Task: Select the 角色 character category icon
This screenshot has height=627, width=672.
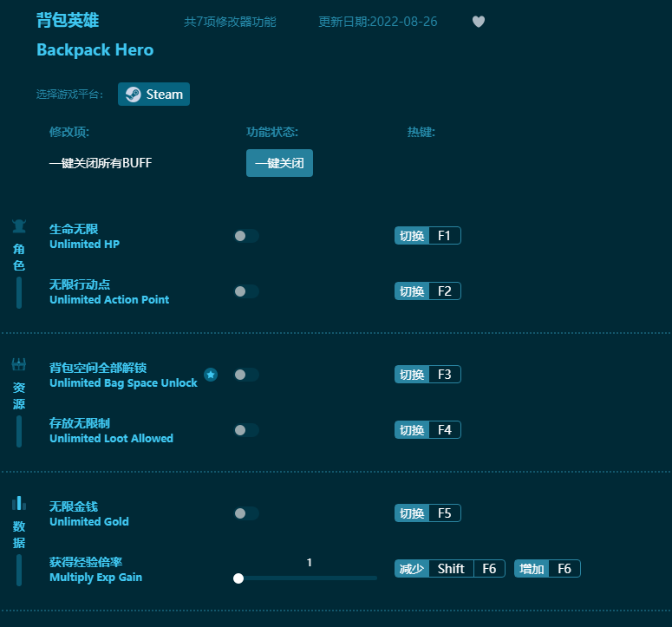Action: [19, 225]
